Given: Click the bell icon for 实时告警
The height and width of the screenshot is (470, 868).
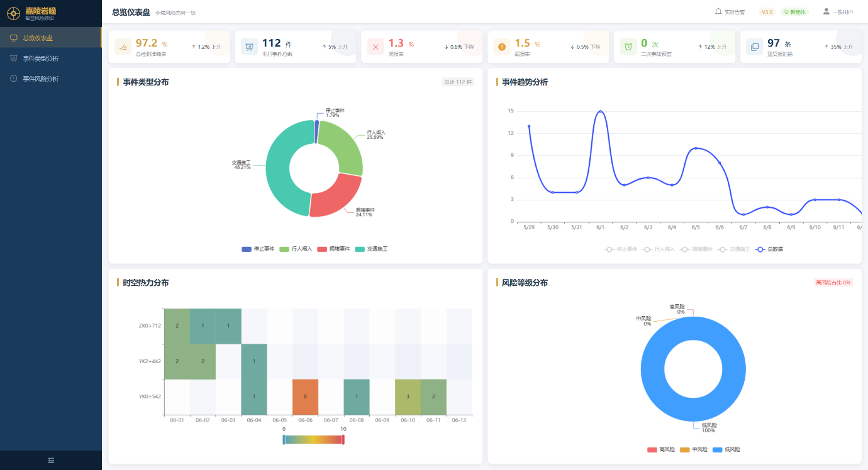Looking at the screenshot, I should [718, 11].
